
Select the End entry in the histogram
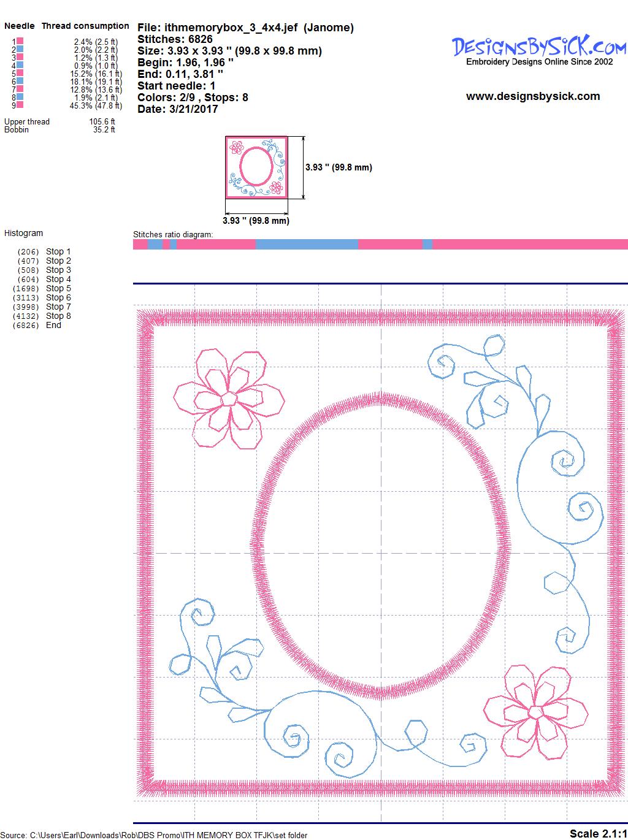coord(53,325)
